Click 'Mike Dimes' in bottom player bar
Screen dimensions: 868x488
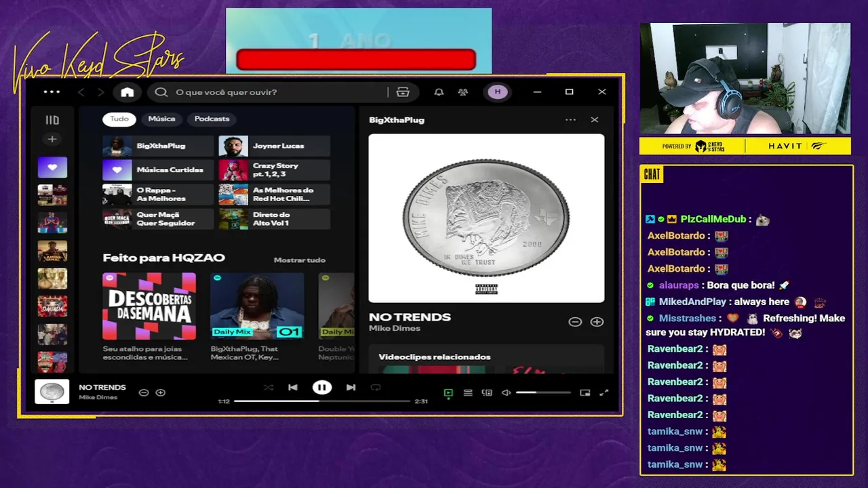click(x=98, y=398)
